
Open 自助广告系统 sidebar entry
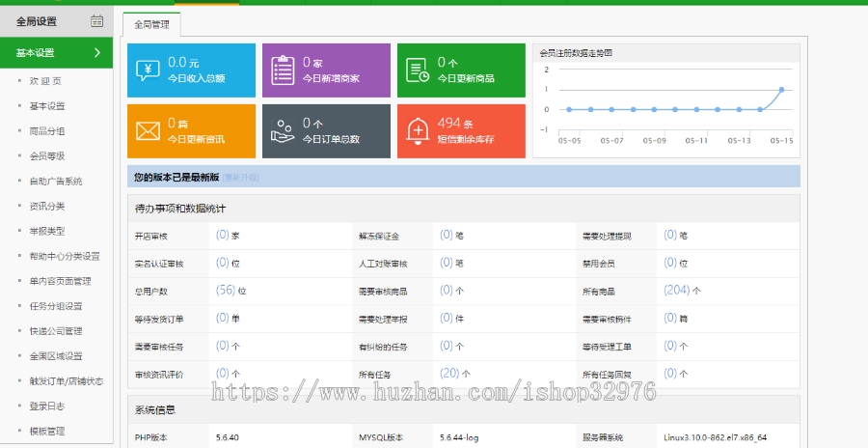(56, 181)
